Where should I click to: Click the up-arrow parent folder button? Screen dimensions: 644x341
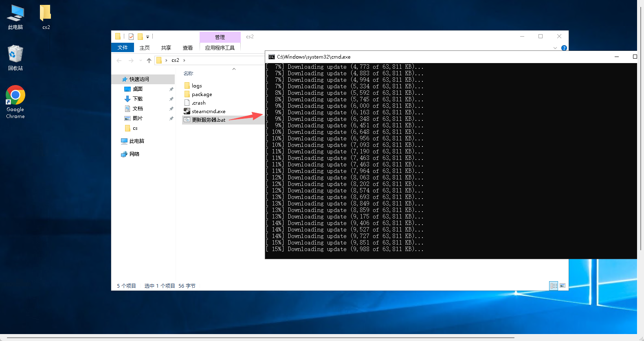tap(149, 61)
